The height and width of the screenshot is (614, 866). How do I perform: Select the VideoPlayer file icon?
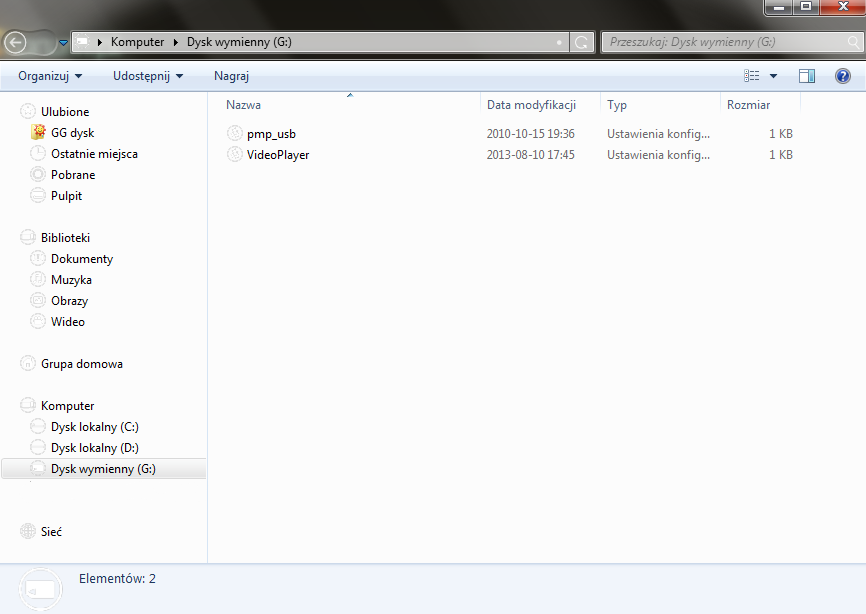pos(235,154)
